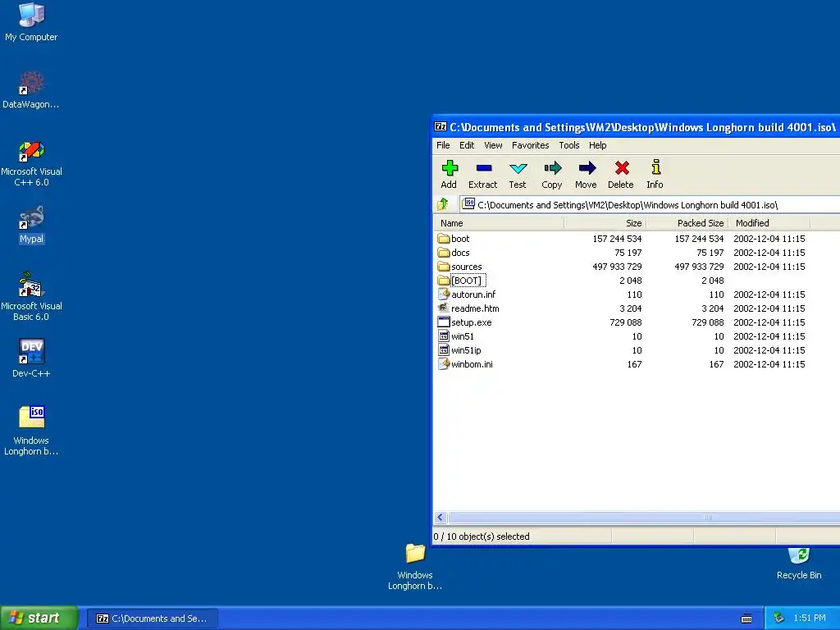Viewport: 840px width, 630px height.
Task: Click the 7z icon in window title bar
Action: click(x=441, y=127)
